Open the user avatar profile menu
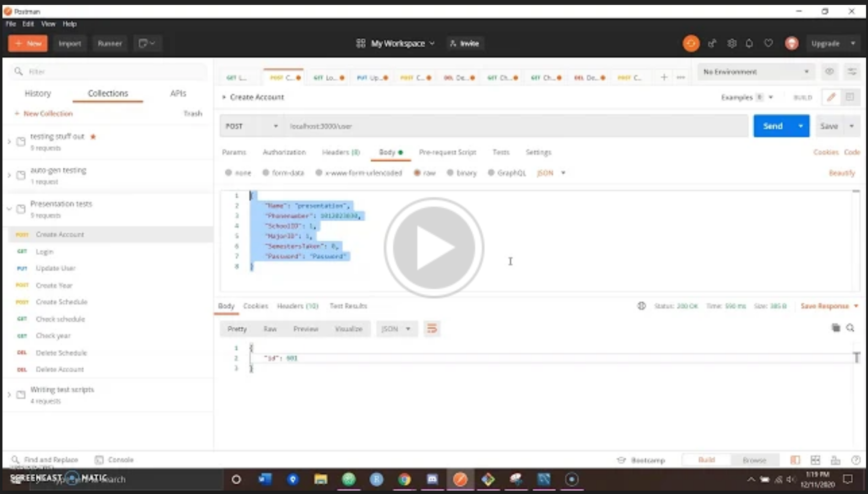Viewport: 868px width, 494px height. pos(791,44)
